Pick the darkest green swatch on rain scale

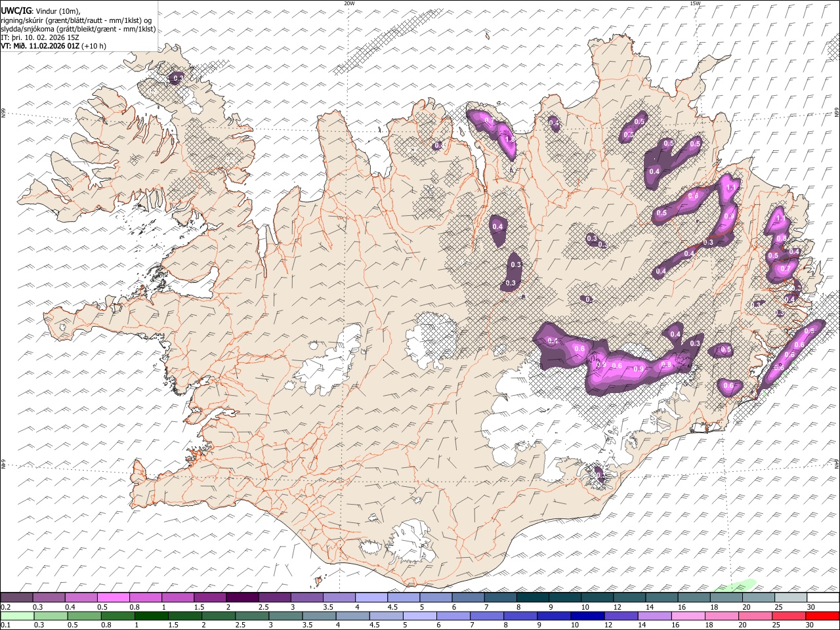(x=151, y=616)
